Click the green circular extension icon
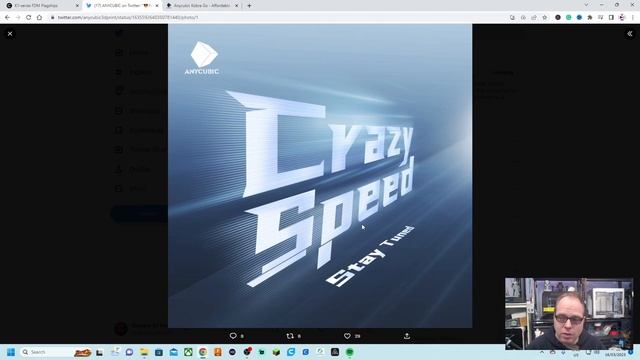This screenshot has height=360, width=640. point(569,18)
